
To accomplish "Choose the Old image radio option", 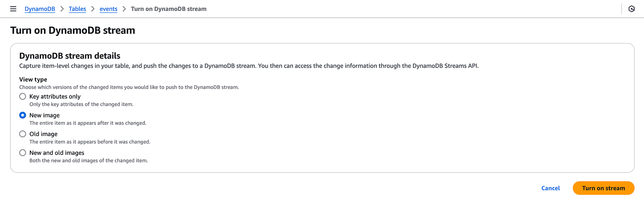I will tap(23, 134).
